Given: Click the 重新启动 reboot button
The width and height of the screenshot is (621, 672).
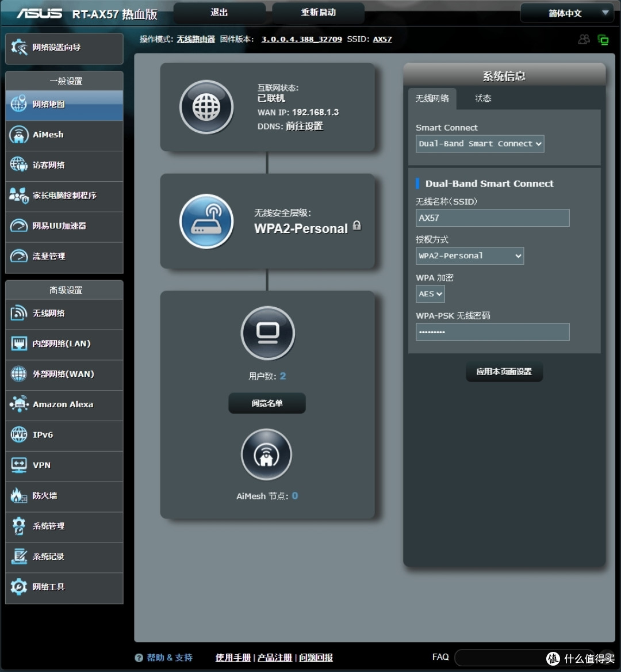Looking at the screenshot, I should 318,13.
